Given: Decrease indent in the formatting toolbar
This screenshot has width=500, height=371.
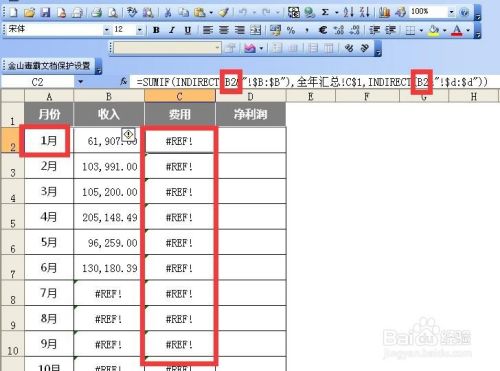Looking at the screenshot, I should coord(375,30).
